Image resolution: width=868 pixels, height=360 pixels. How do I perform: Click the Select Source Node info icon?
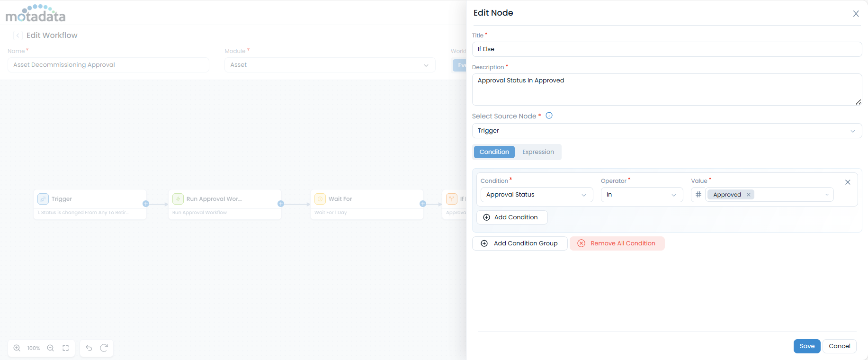[549, 116]
